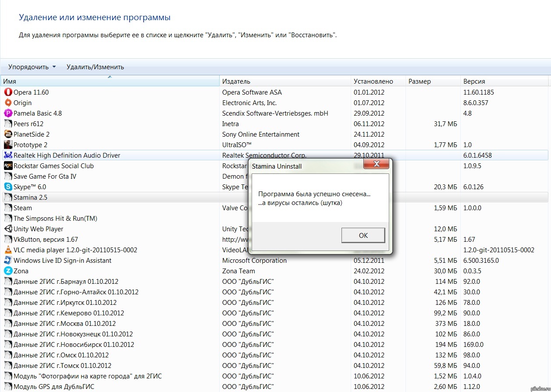Click The Simpsons Hit & Run icon
Screen dimensions: 551x392
pyautogui.click(x=8, y=218)
